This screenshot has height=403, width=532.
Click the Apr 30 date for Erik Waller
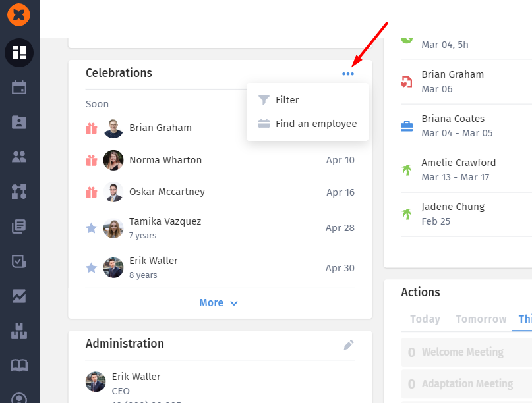(x=340, y=268)
